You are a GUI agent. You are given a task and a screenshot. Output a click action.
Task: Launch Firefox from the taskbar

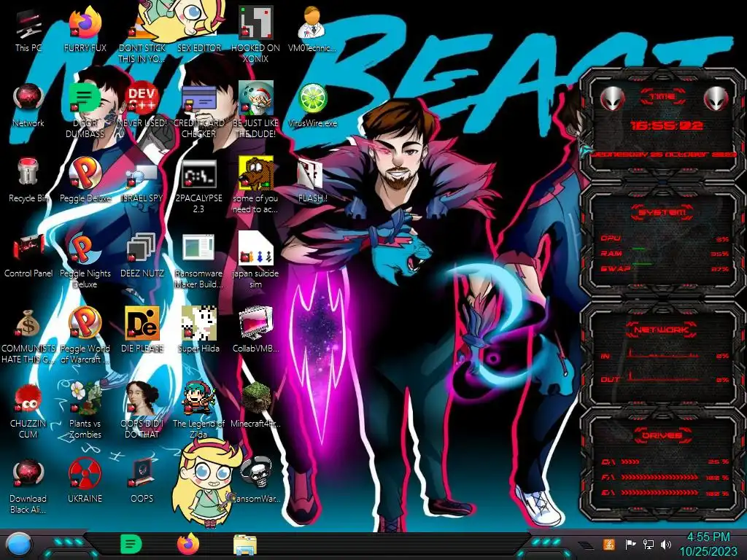coord(188,544)
